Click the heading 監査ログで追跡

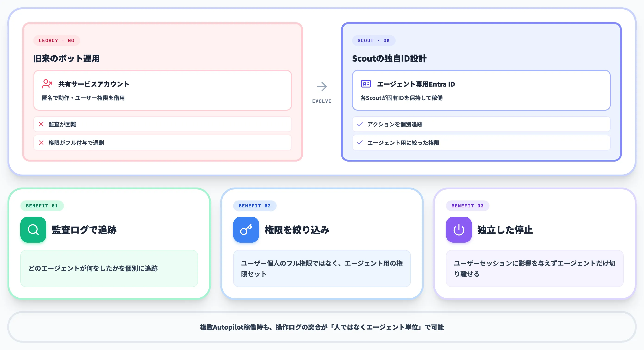point(84,230)
